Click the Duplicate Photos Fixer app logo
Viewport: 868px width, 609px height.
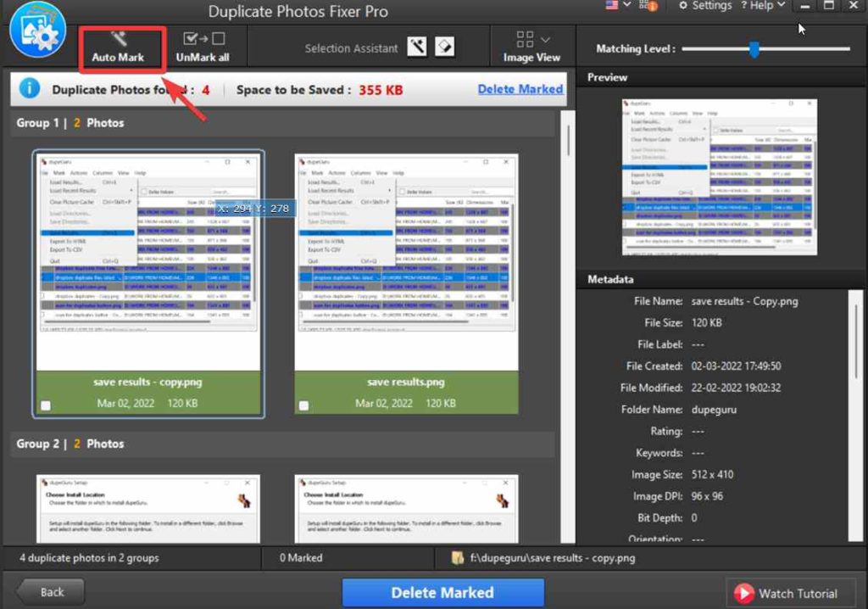[x=37, y=30]
